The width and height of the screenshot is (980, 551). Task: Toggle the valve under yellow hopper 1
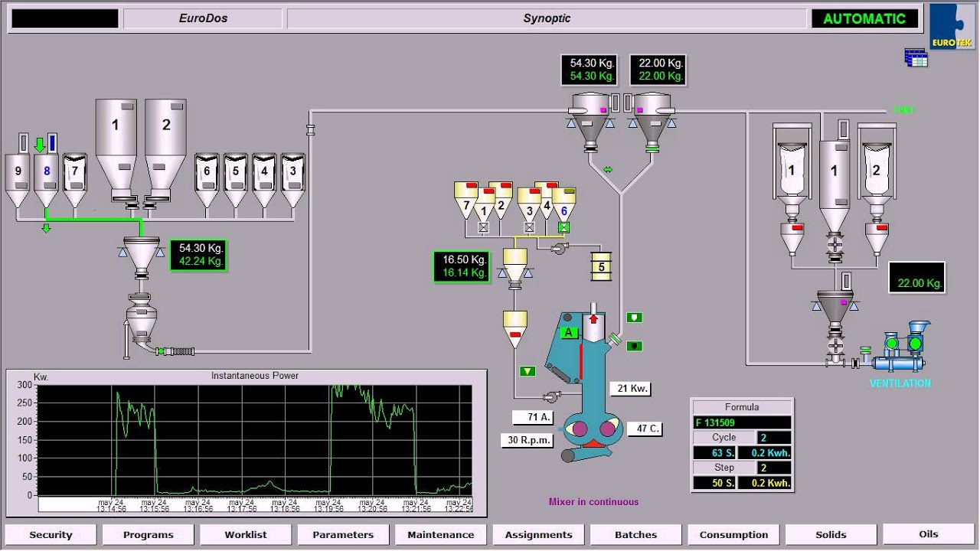point(484,227)
